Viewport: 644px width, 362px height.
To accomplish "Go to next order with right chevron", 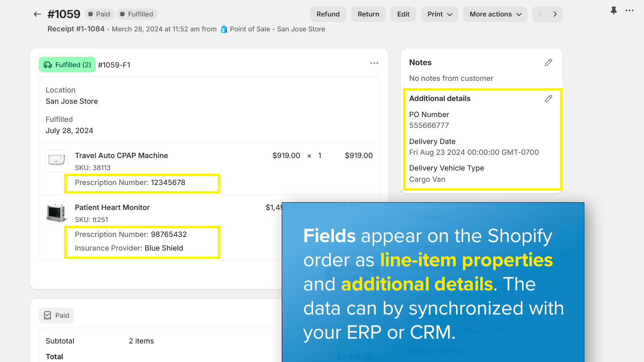I will (555, 14).
